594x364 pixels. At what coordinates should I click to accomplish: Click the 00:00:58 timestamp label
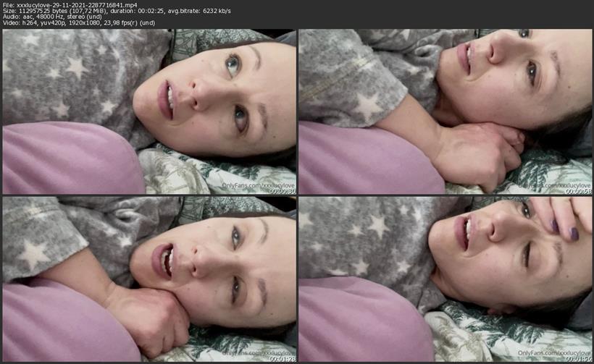(x=577, y=191)
